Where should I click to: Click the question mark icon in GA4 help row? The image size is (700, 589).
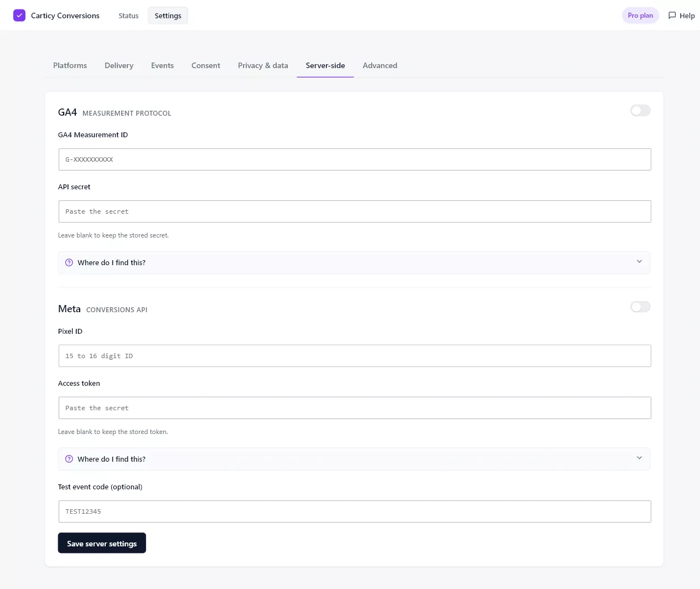(69, 262)
